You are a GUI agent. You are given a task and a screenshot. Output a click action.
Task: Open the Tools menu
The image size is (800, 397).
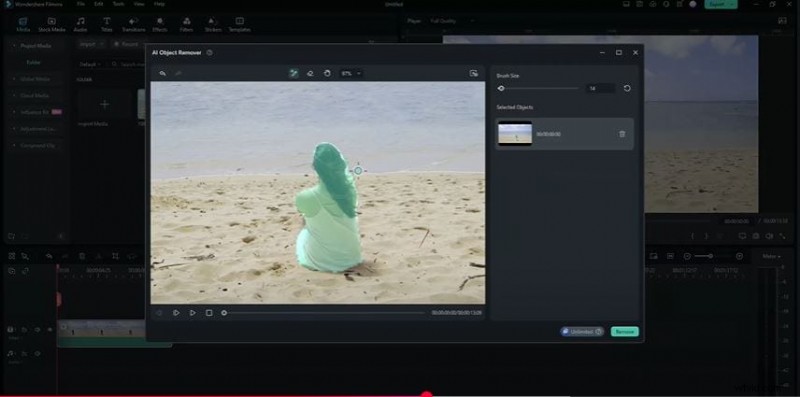point(118,4)
